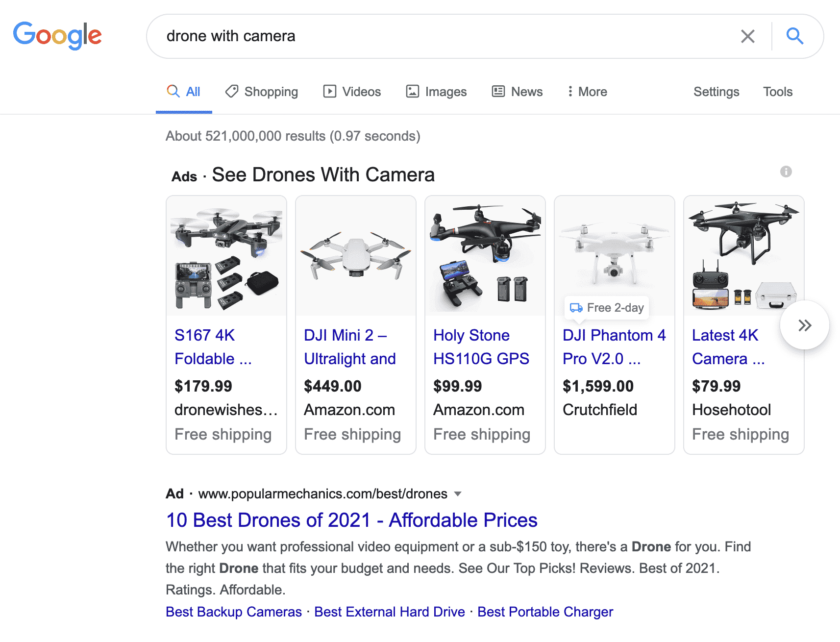Open 10 Best Drones of 2021 link

click(352, 520)
